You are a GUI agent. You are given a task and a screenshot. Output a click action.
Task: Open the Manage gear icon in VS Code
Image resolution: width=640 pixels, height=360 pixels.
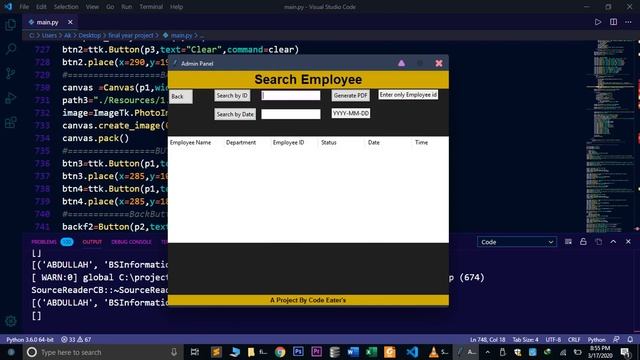[10, 321]
